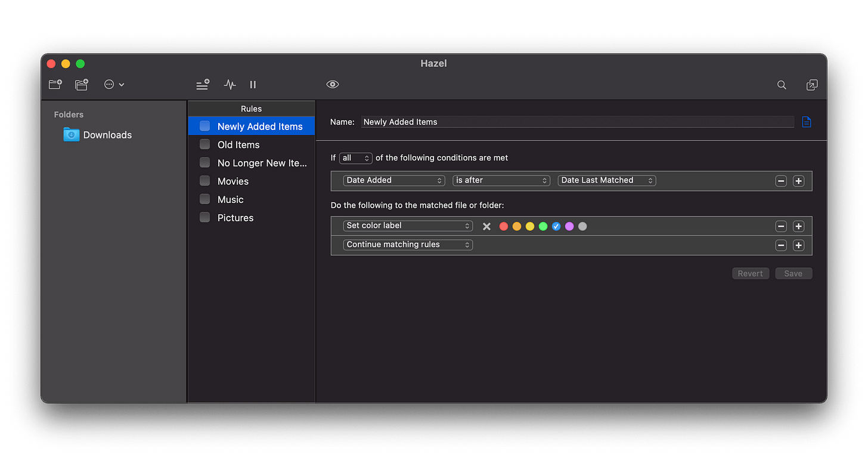This screenshot has height=457, width=868.
Task: Click the detach window icon at top right
Action: click(x=812, y=85)
